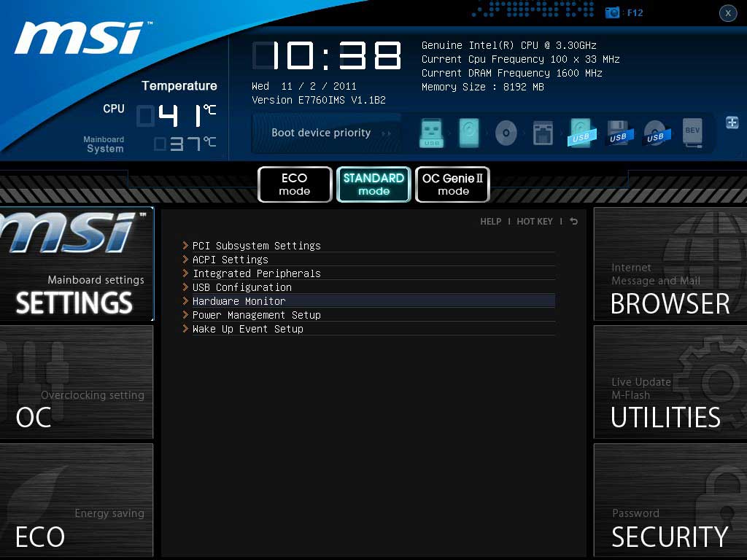
Task: Select the CD/DVD boot device icon
Action: [x=506, y=133]
